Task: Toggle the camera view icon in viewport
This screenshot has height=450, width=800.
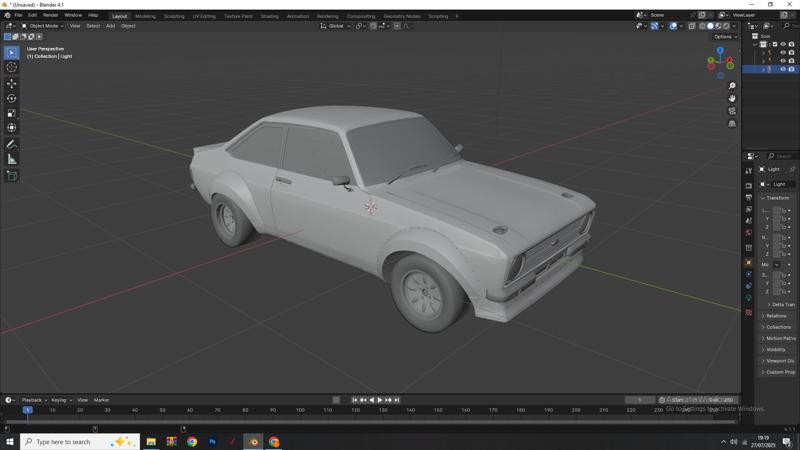Action: 732,111
